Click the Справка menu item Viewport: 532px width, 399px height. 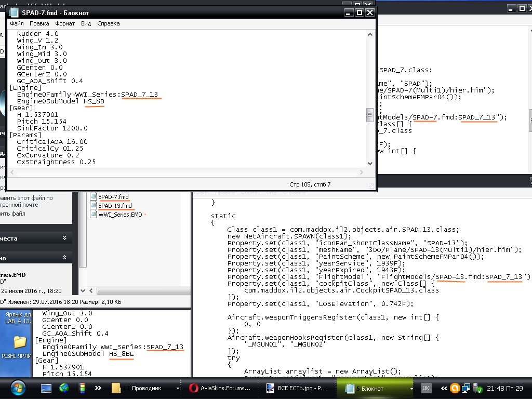[108, 23]
